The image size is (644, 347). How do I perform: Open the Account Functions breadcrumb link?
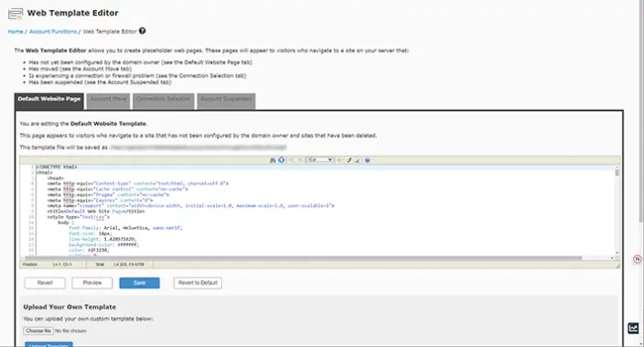53,32
